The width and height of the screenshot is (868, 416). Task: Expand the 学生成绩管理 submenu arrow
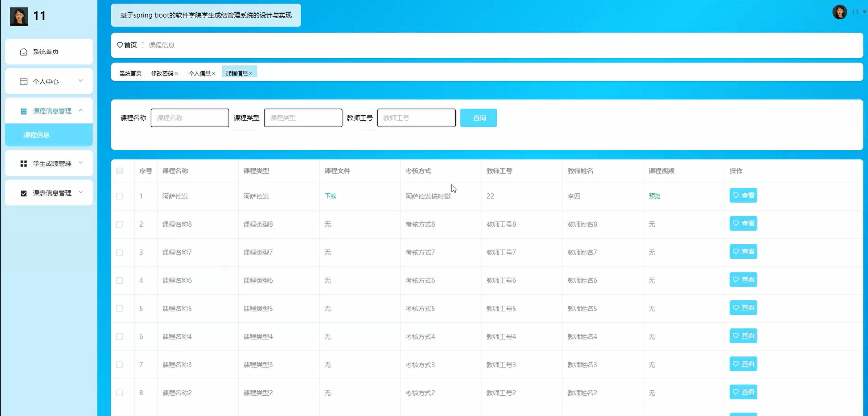[x=80, y=163]
